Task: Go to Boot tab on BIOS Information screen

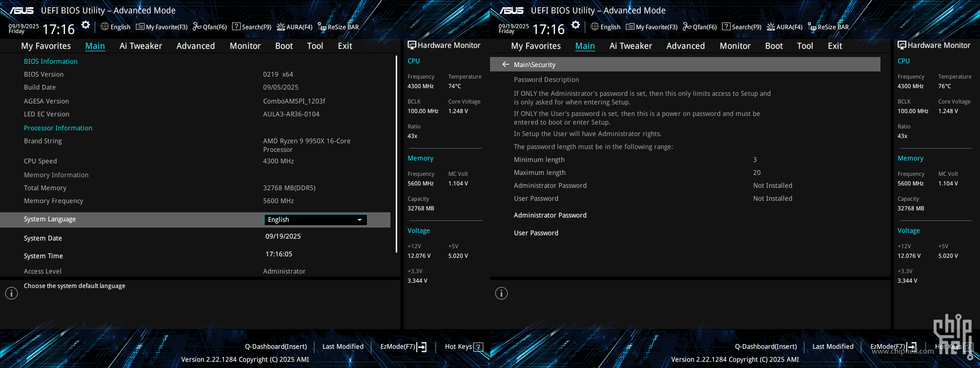Action: tap(284, 46)
